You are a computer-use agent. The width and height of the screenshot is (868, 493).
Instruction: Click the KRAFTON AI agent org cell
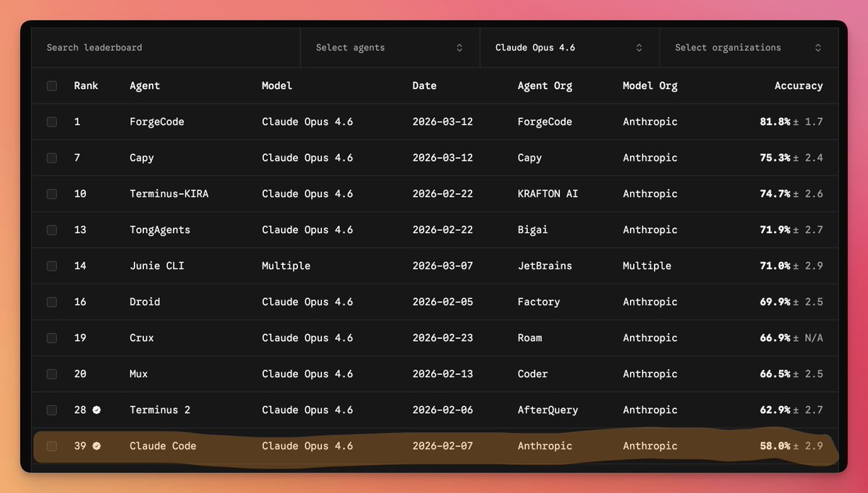pyautogui.click(x=548, y=194)
